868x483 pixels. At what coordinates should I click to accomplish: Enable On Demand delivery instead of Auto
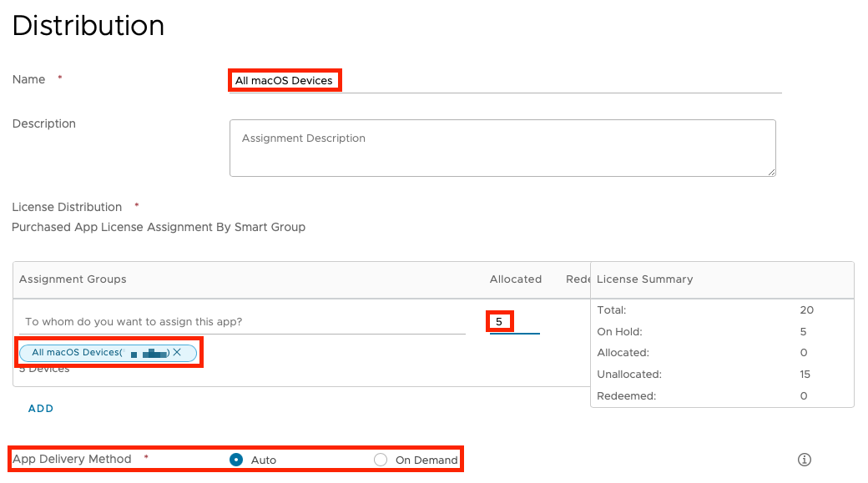coord(381,459)
